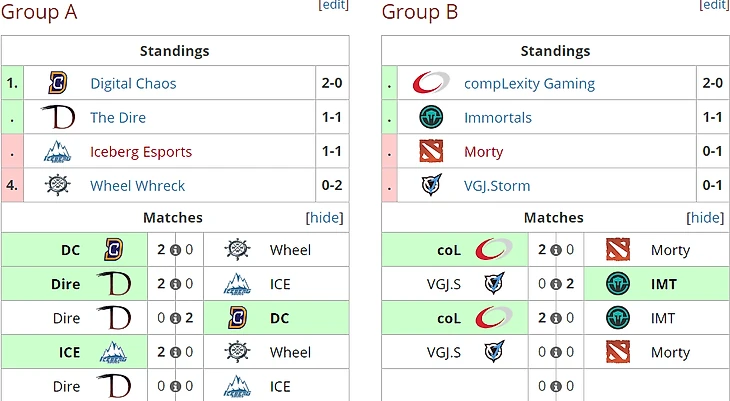The width and height of the screenshot is (730, 401).
Task: Edit the Group A section
Action: click(333, 5)
